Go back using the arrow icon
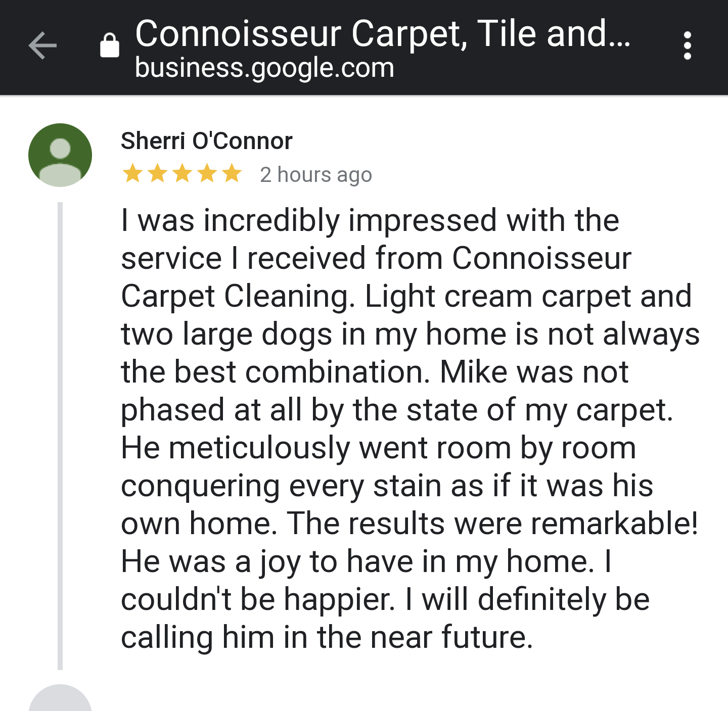Image resolution: width=728 pixels, height=711 pixels. click(x=42, y=46)
